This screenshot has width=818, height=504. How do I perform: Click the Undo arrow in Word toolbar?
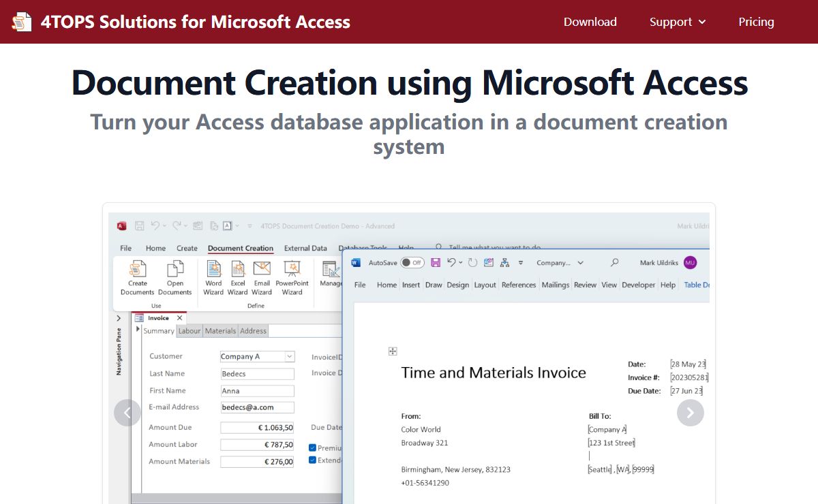coord(451,262)
